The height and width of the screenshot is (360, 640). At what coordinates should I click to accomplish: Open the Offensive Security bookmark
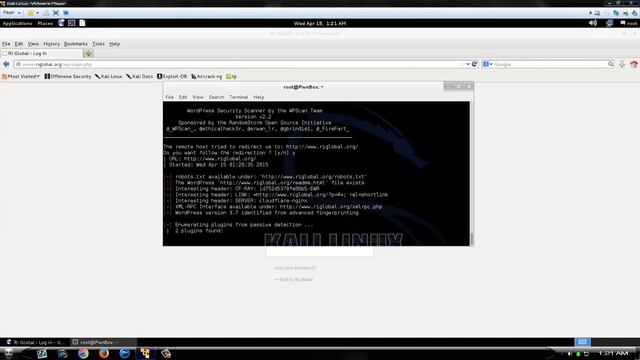(68, 76)
